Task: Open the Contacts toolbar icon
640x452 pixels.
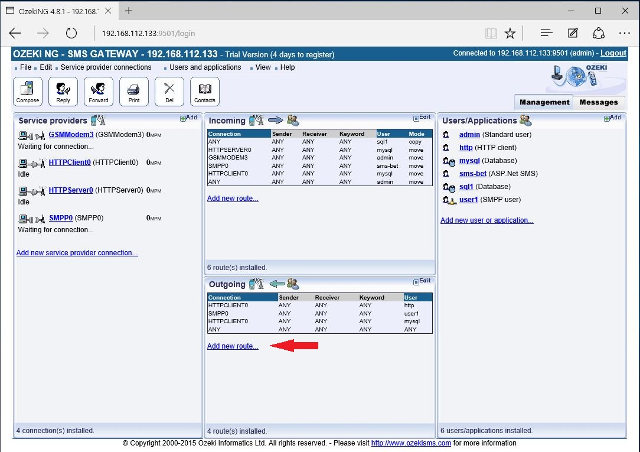Action: coord(204,91)
